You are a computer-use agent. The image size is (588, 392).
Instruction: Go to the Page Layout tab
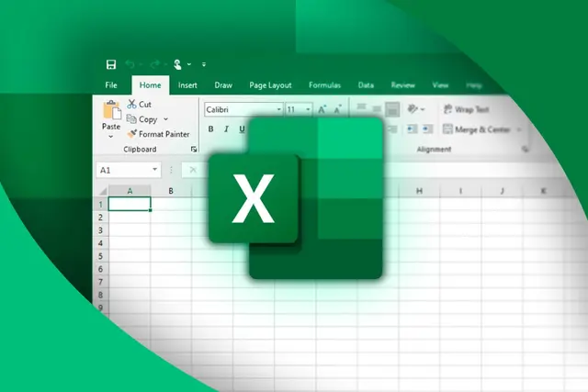pyautogui.click(x=270, y=85)
